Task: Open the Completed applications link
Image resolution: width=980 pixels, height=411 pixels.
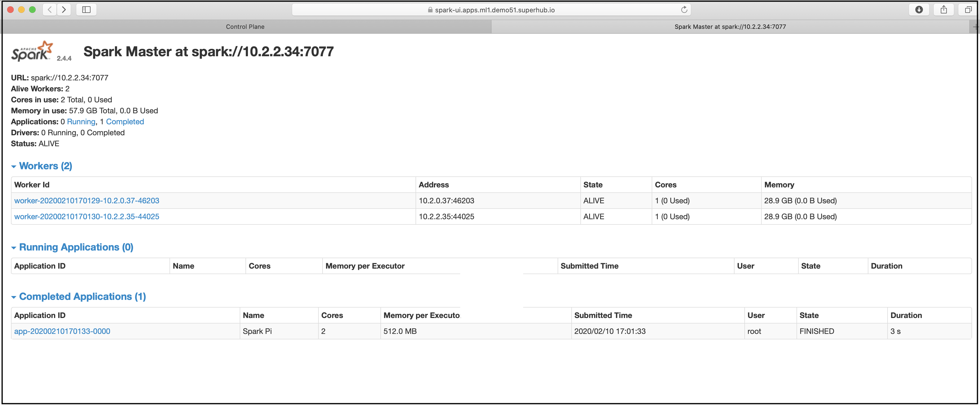Action: point(125,122)
